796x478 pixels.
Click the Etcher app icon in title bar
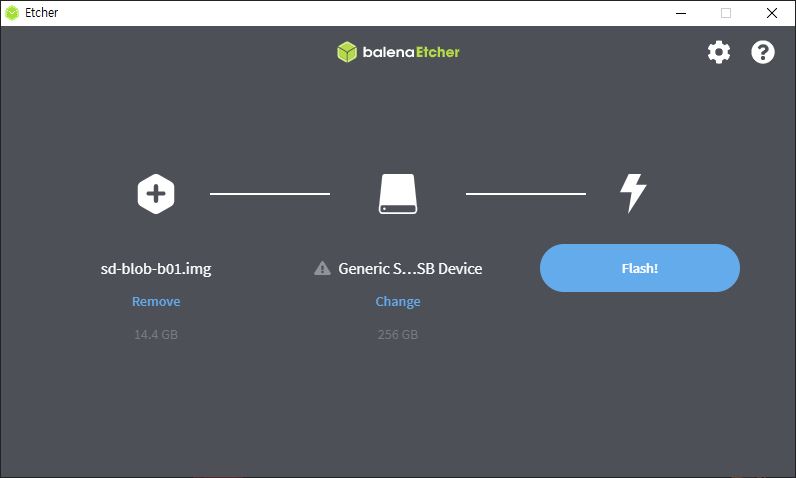point(12,13)
